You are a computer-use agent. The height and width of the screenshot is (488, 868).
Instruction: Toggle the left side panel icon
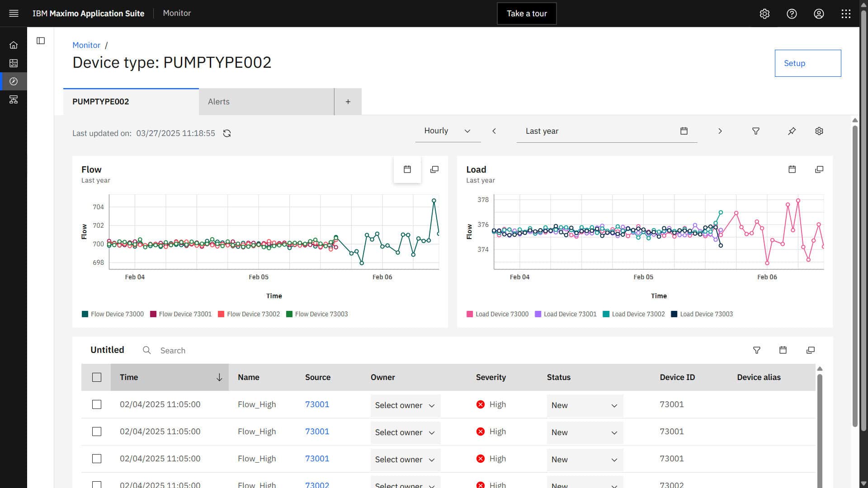(x=41, y=41)
